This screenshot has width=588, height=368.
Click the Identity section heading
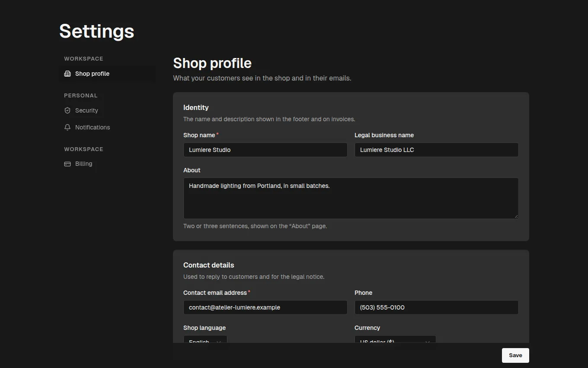pos(196,107)
